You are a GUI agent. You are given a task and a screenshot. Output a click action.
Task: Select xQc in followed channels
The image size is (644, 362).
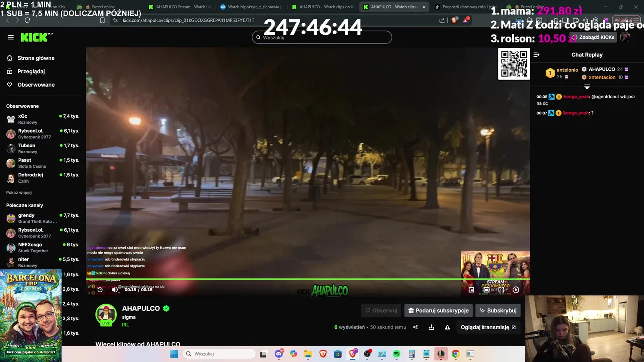click(42, 119)
